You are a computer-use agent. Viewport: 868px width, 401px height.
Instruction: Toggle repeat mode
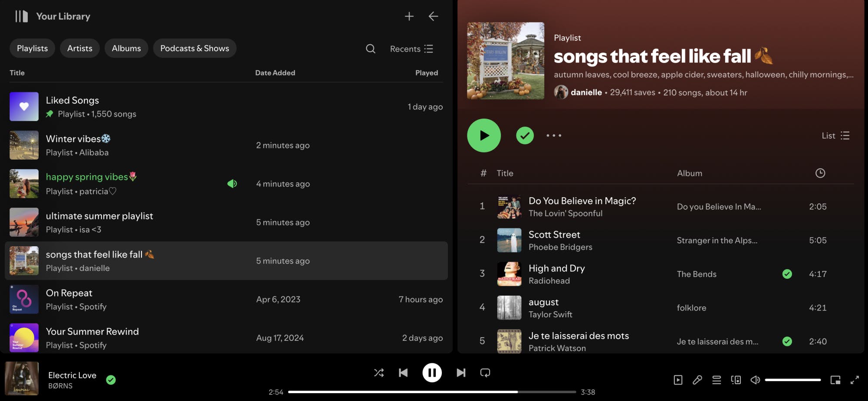point(485,373)
